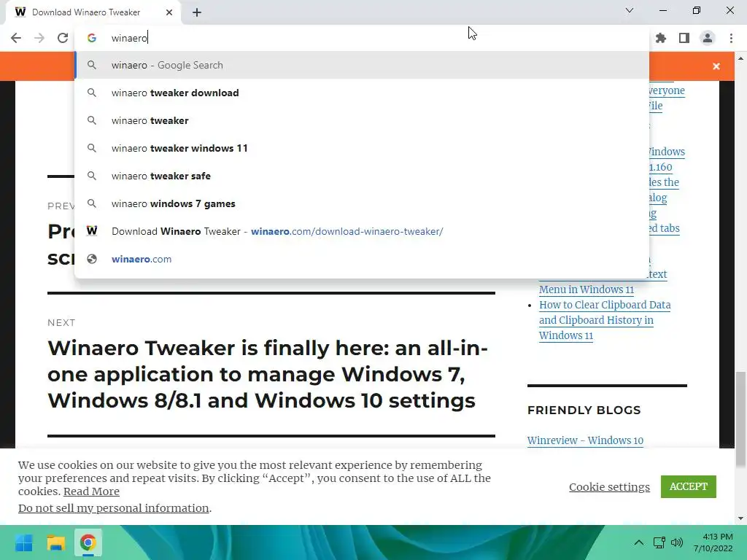Image resolution: width=747 pixels, height=560 pixels.
Task: Open the clock showing 4:13 PM
Action: click(713, 542)
